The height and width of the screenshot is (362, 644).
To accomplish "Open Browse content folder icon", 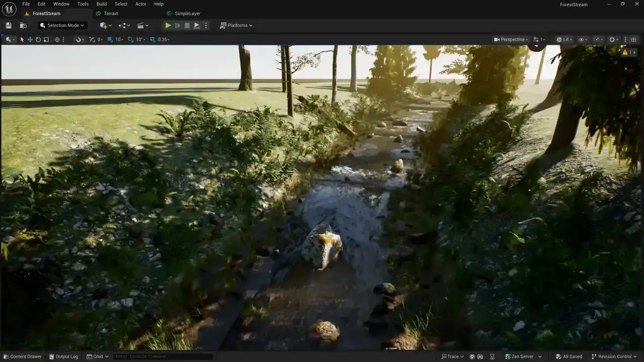I will pos(23,26).
